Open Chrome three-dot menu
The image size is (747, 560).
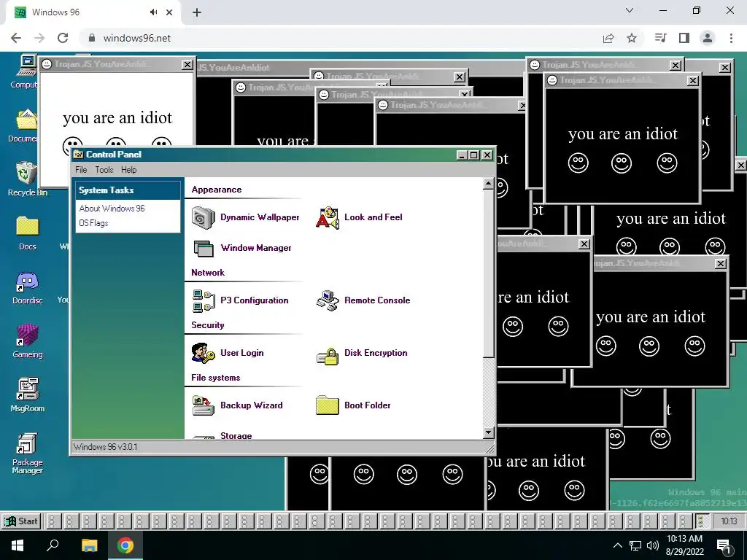click(x=731, y=38)
